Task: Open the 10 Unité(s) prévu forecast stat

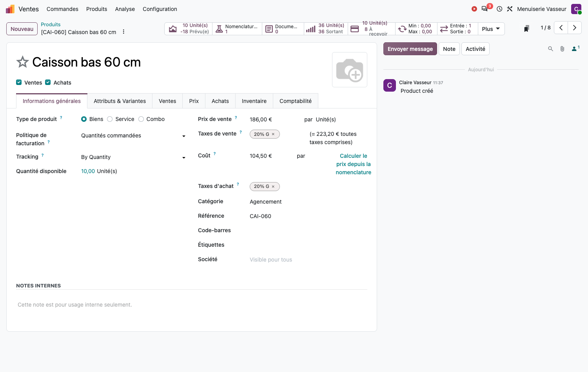Action: pos(189,29)
